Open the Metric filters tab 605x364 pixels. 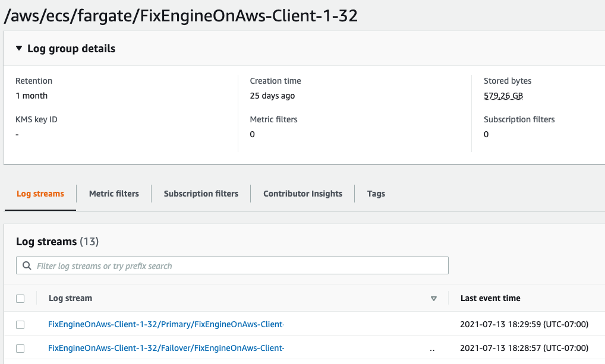click(x=114, y=194)
